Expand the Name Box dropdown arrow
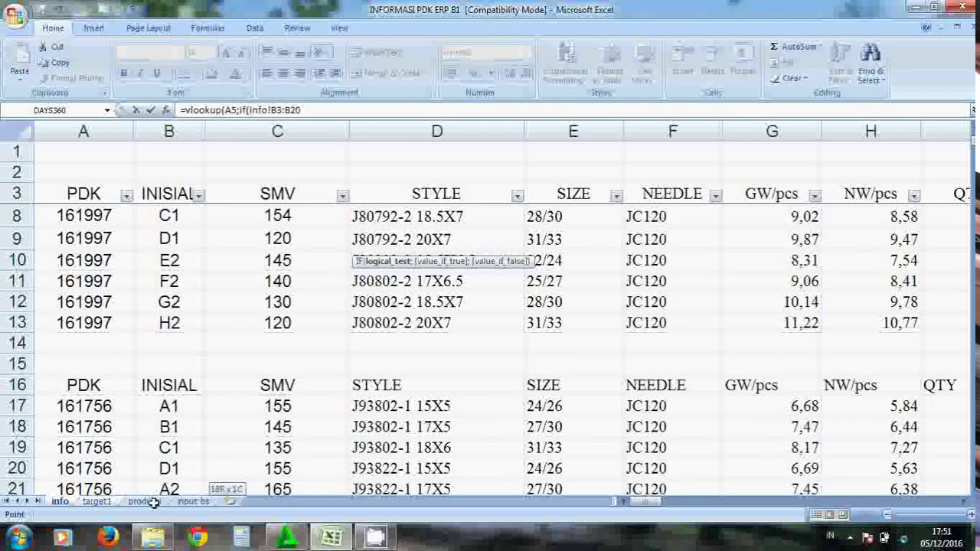The width and height of the screenshot is (980, 551). 106,110
